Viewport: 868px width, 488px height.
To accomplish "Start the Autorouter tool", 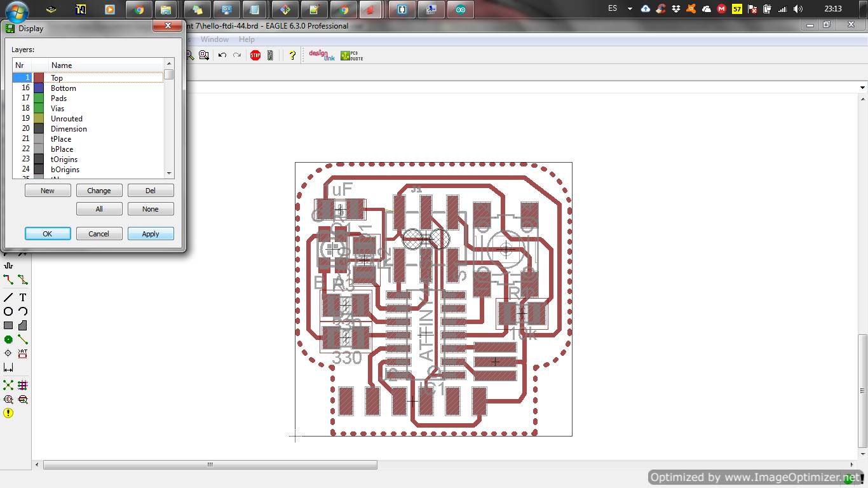I will point(23,385).
